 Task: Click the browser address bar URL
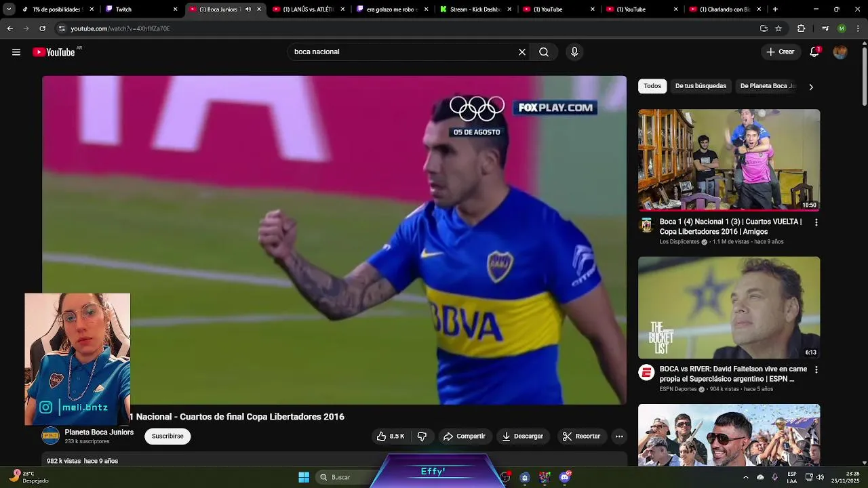click(120, 28)
